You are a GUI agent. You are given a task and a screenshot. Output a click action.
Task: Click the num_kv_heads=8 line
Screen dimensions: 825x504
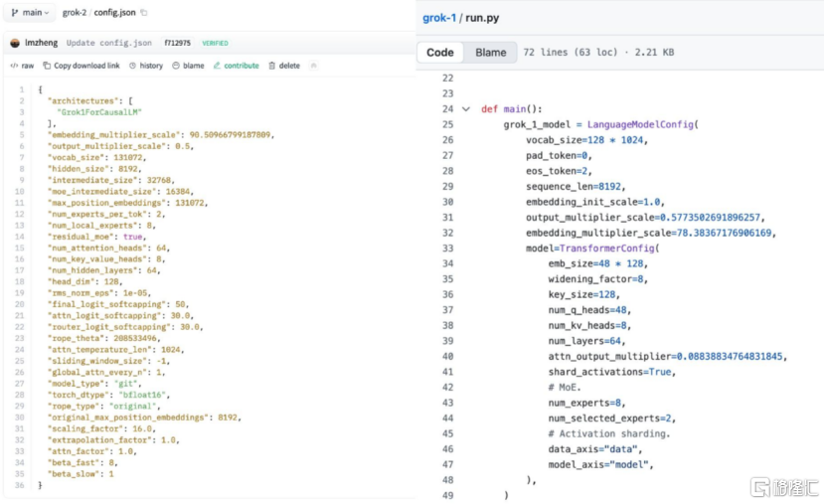point(589,326)
